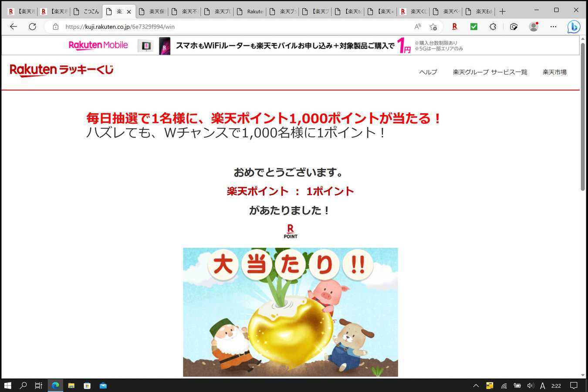Open the Extensions puzzle icon
Screen dimensions: 588x392
[x=493, y=27]
